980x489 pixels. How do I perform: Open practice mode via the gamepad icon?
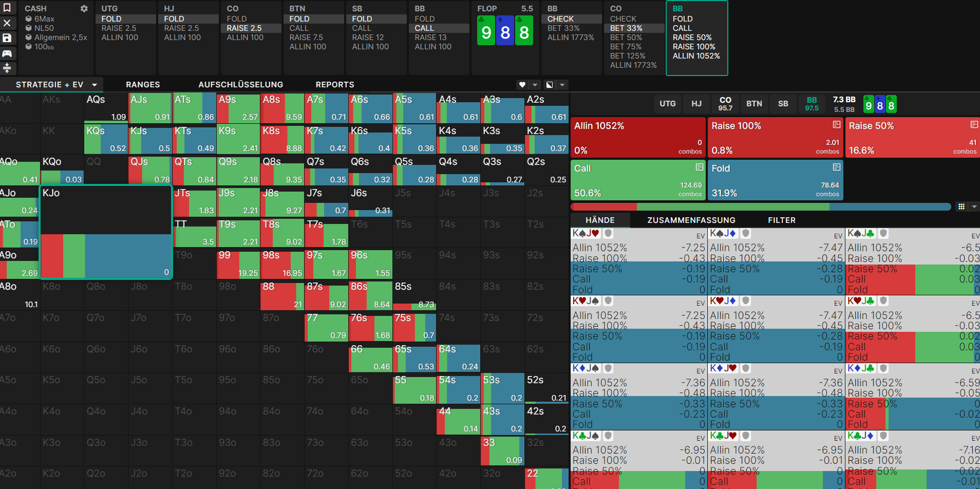(7, 53)
